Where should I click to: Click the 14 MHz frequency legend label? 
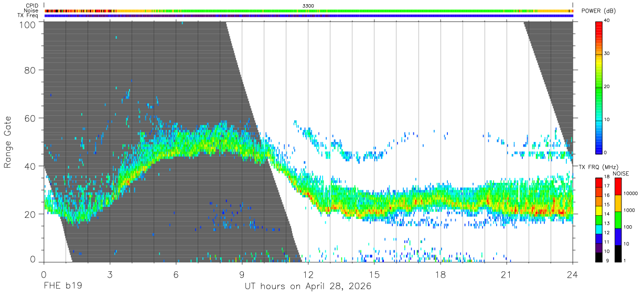(x=608, y=214)
